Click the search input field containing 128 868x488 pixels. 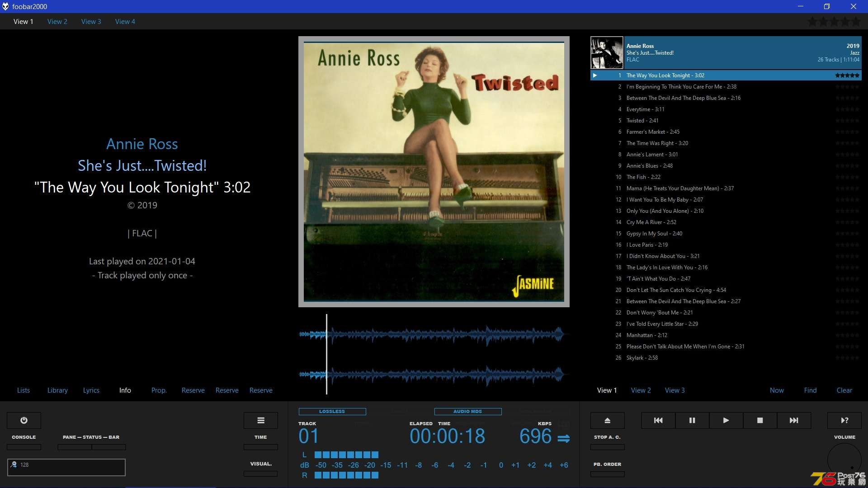coord(66,467)
